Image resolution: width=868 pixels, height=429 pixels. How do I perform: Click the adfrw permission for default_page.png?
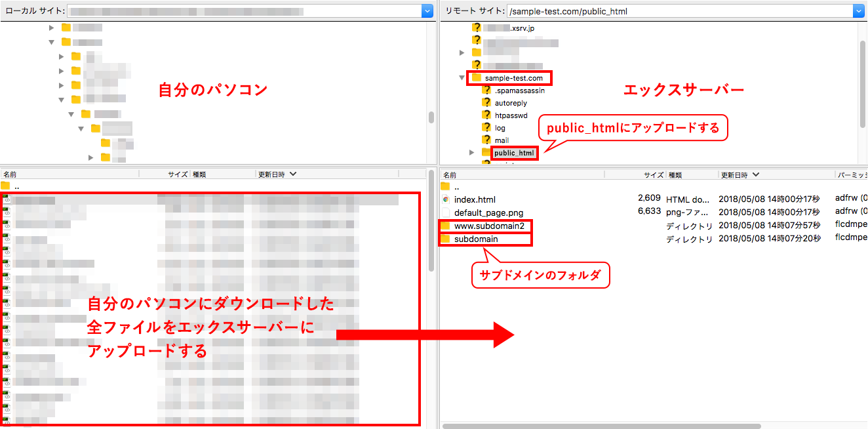[x=852, y=211]
